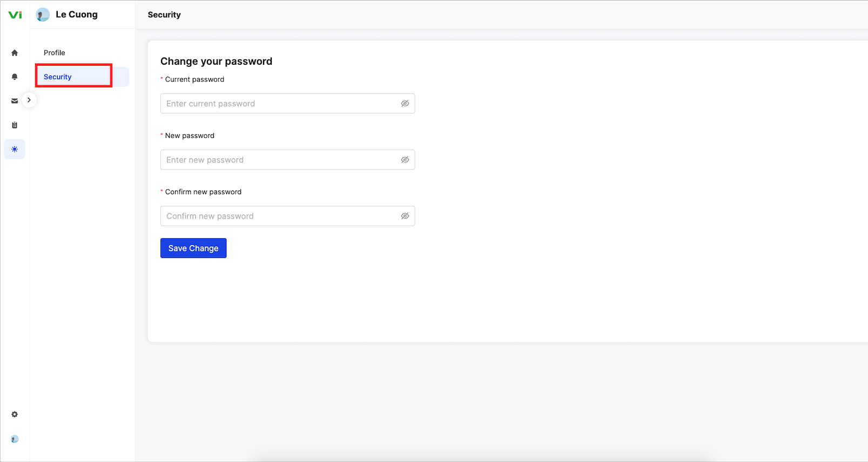Image resolution: width=868 pixels, height=462 pixels.
Task: Open the home icon in the sidebar
Action: [x=15, y=53]
